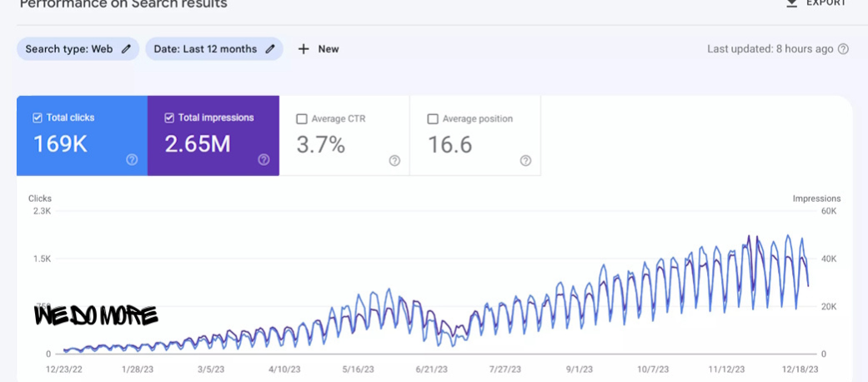Open Total impressions help question icon

coord(264,160)
